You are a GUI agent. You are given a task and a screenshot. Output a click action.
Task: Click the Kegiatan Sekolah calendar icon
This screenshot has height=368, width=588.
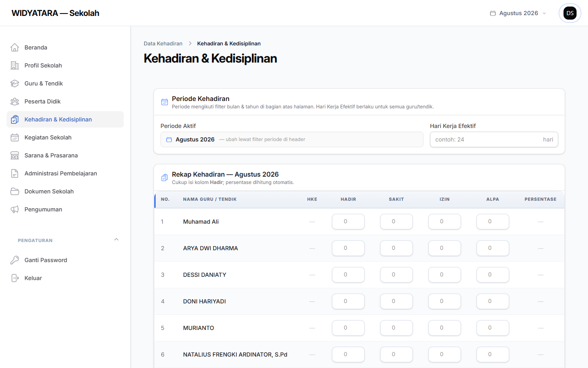[15, 137]
